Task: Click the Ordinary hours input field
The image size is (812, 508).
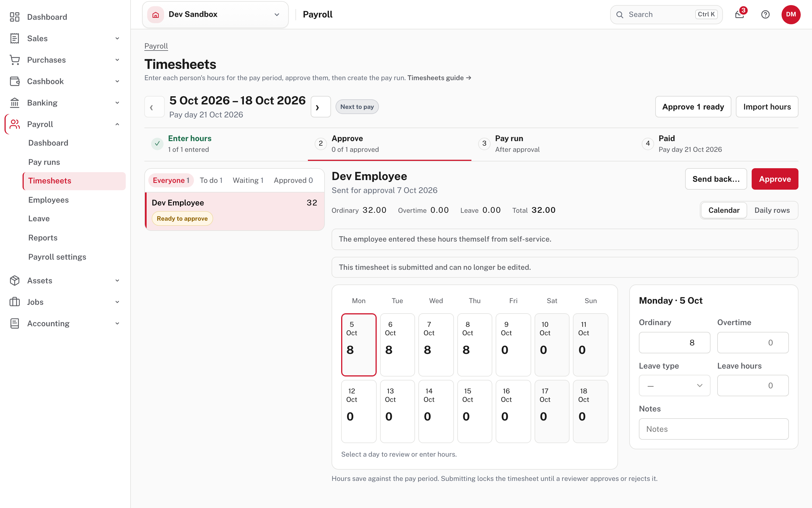Action: point(674,343)
